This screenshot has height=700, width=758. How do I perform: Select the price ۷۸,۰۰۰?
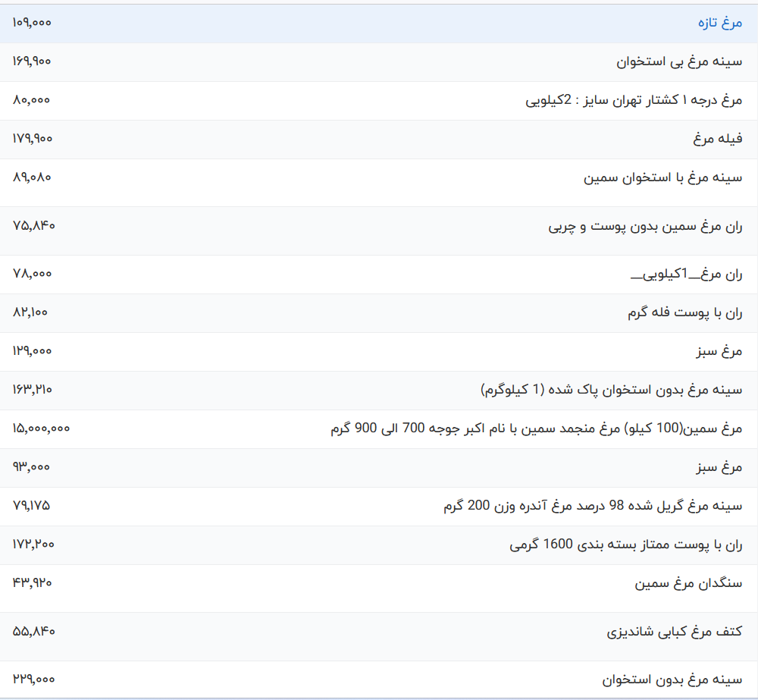click(33, 274)
